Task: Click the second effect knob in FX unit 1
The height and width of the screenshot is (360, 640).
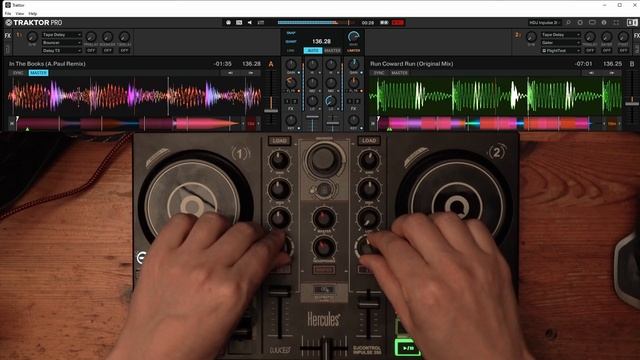Action: pos(108,37)
